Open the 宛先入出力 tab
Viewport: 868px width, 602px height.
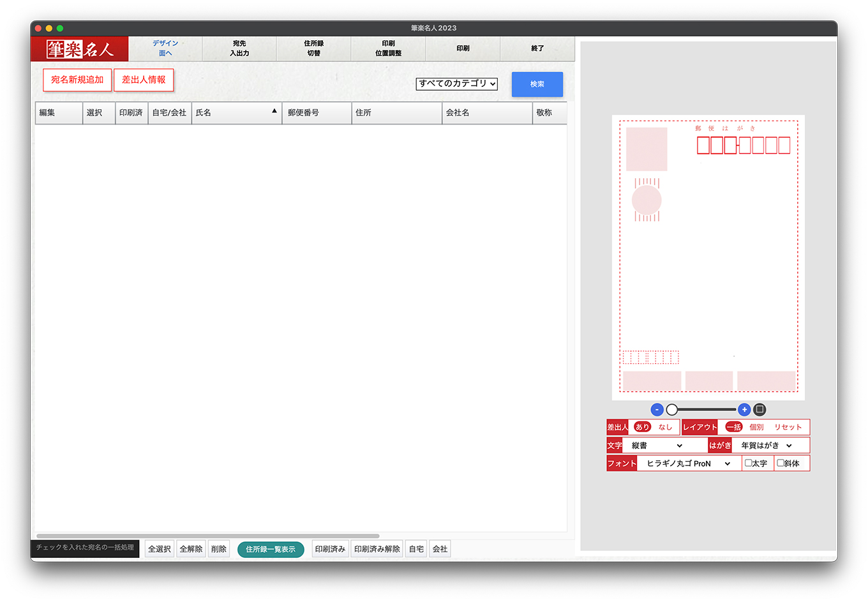click(x=239, y=49)
